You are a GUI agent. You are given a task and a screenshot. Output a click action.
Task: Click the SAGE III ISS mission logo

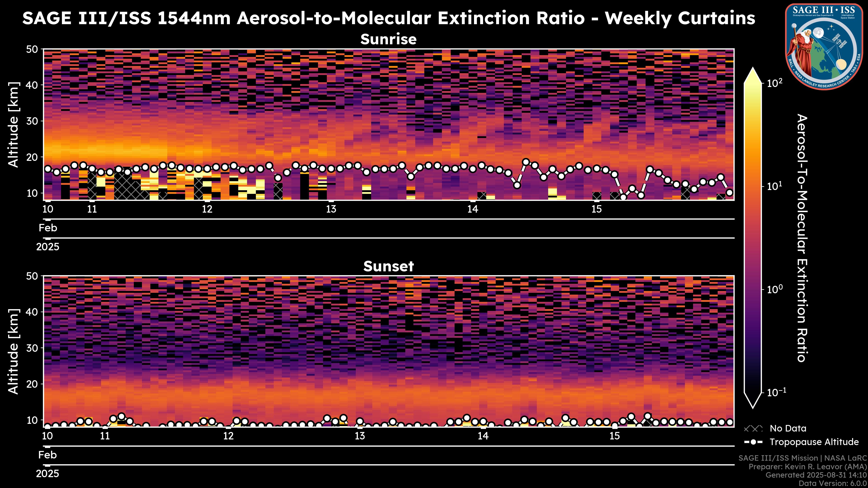(x=824, y=47)
